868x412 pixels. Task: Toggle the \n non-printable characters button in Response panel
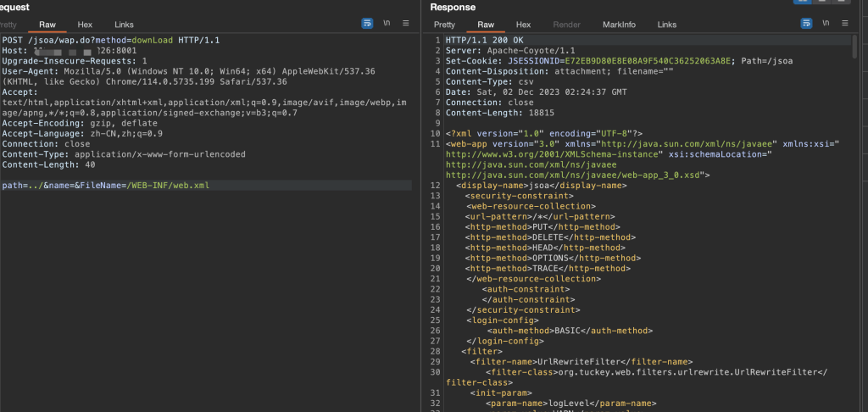click(x=826, y=23)
